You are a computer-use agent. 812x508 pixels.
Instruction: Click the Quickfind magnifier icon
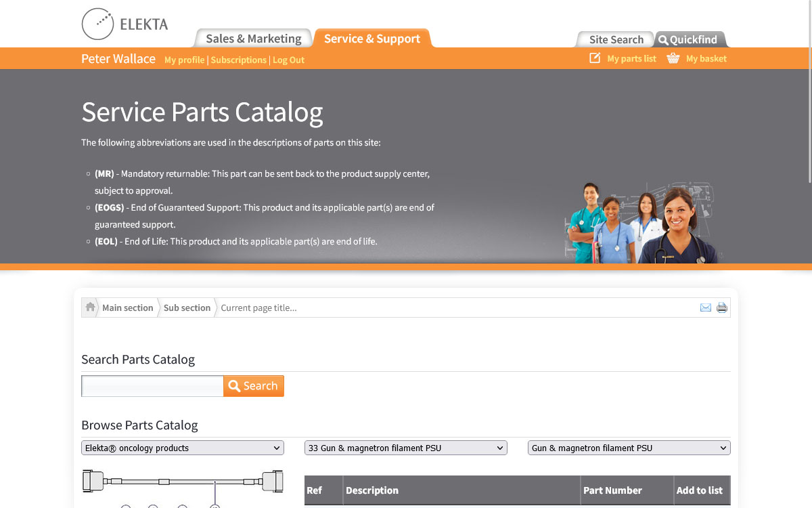point(663,40)
